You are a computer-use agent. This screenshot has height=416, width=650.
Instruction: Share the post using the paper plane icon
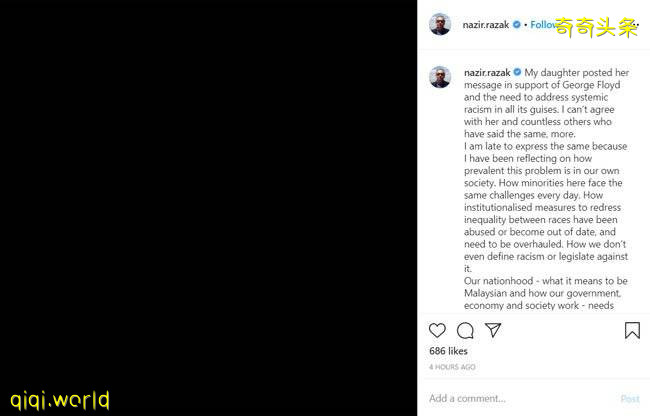point(493,330)
